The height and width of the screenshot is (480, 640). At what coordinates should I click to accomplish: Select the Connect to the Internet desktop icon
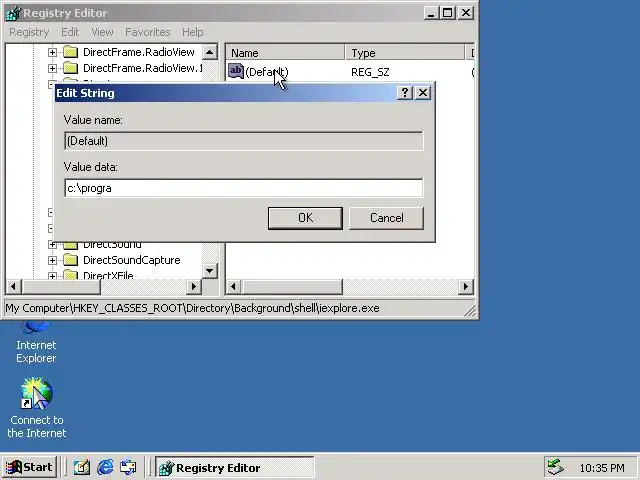coord(37,407)
